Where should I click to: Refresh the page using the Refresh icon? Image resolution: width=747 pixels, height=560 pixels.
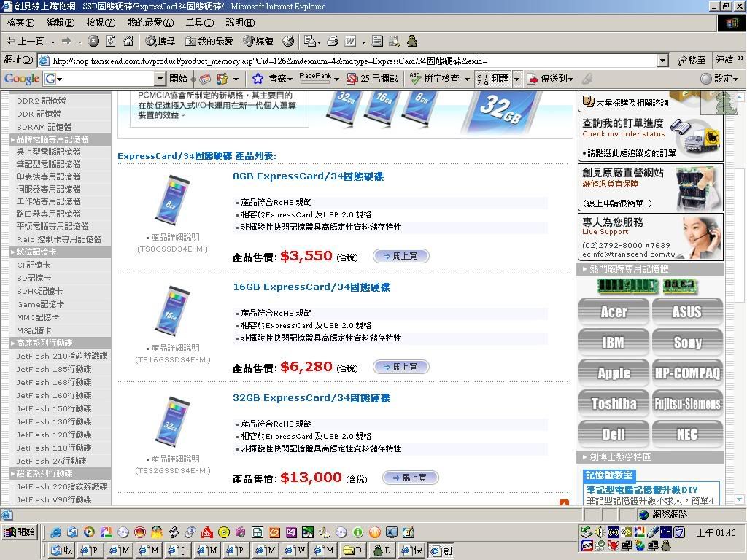tap(111, 42)
